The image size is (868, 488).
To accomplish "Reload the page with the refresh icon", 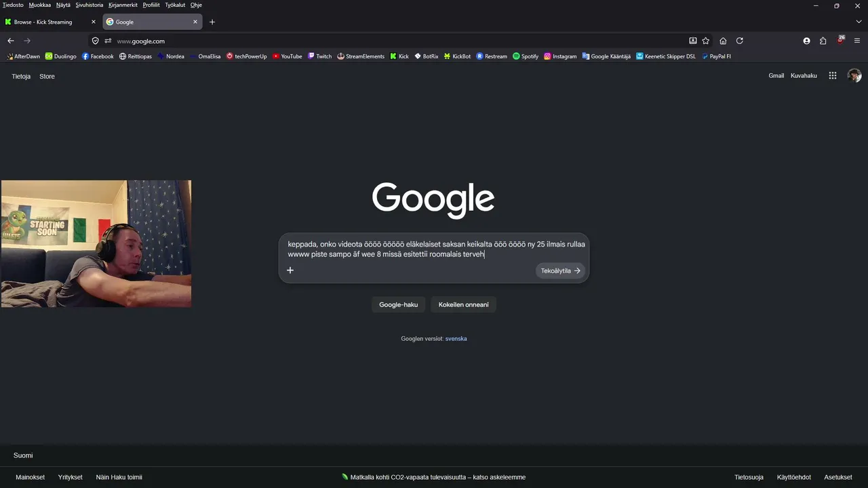I will point(740,41).
